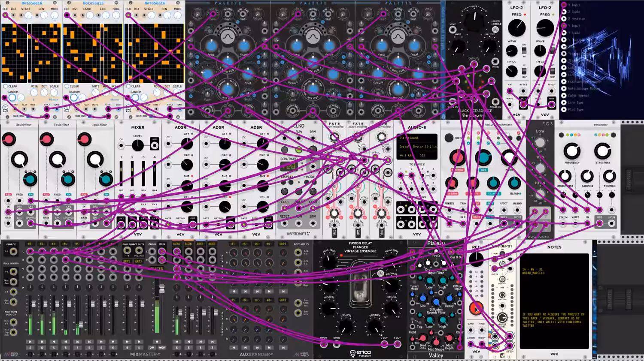The height and width of the screenshot is (361, 644).
Task: Click the BLEND knob on the texture synthesizer
Action: [514, 184]
